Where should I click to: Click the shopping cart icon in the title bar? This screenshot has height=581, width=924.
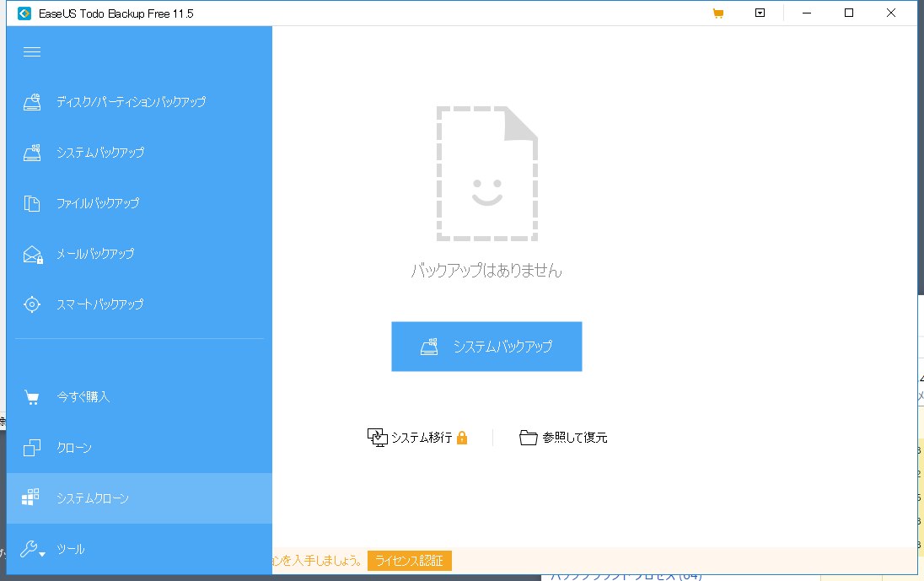click(717, 13)
